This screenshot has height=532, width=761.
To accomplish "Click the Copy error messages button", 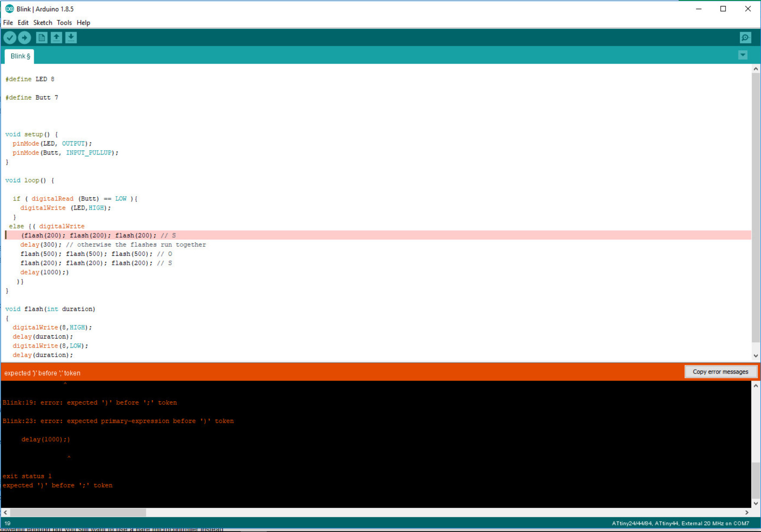I will pyautogui.click(x=720, y=371).
